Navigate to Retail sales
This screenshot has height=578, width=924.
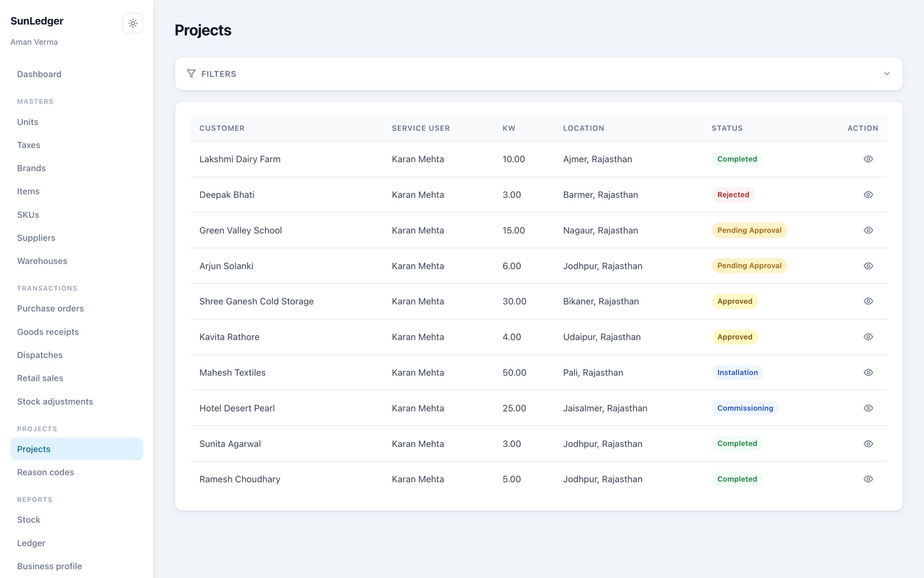pos(76,378)
